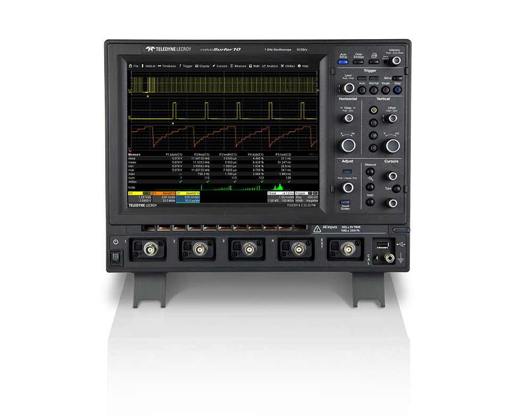Open the Measure menu in the menu bar
The image size is (532, 415).
pyautogui.click(x=238, y=66)
